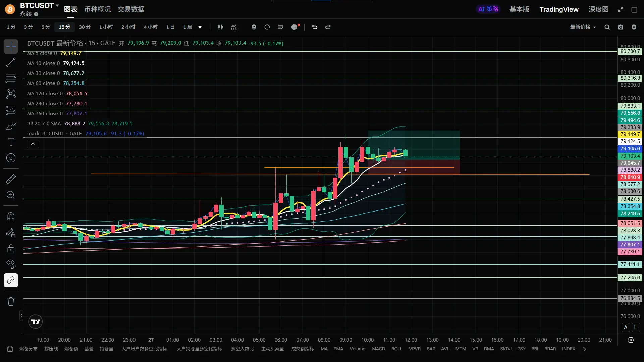Take a chart snapshot with camera icon
644x362 pixels.
pyautogui.click(x=621, y=27)
